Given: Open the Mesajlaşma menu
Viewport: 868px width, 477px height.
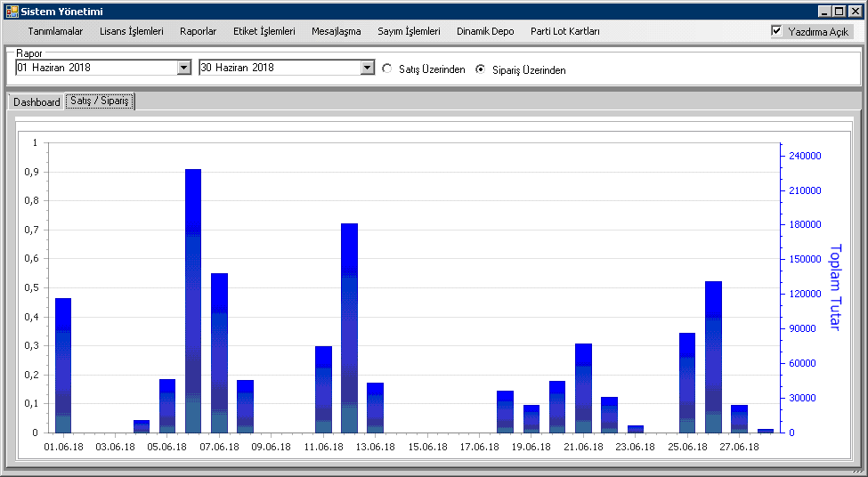Looking at the screenshot, I should click(336, 31).
